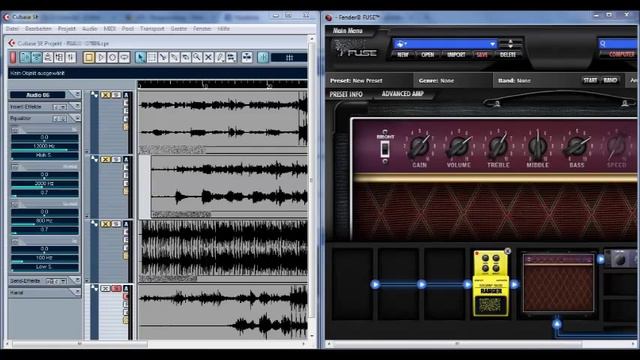Select the yellow RANGER pedal
The width and height of the screenshot is (640, 360).
pos(490,283)
